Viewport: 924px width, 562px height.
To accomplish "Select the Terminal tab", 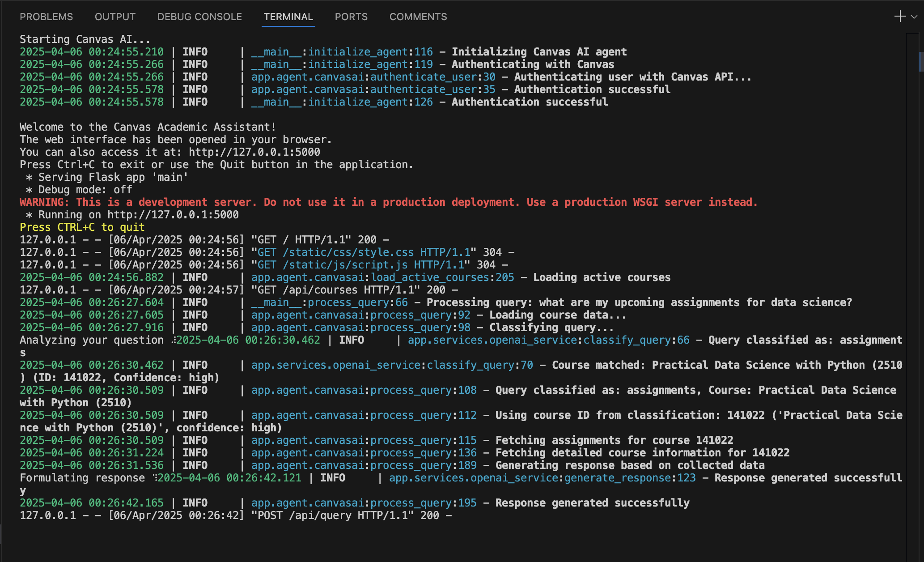I will point(288,17).
